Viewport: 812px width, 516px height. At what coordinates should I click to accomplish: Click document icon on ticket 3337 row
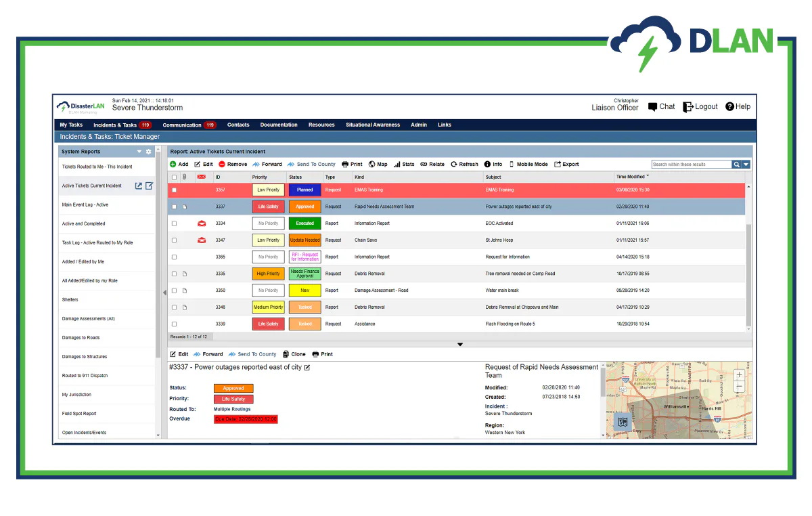coord(184,207)
